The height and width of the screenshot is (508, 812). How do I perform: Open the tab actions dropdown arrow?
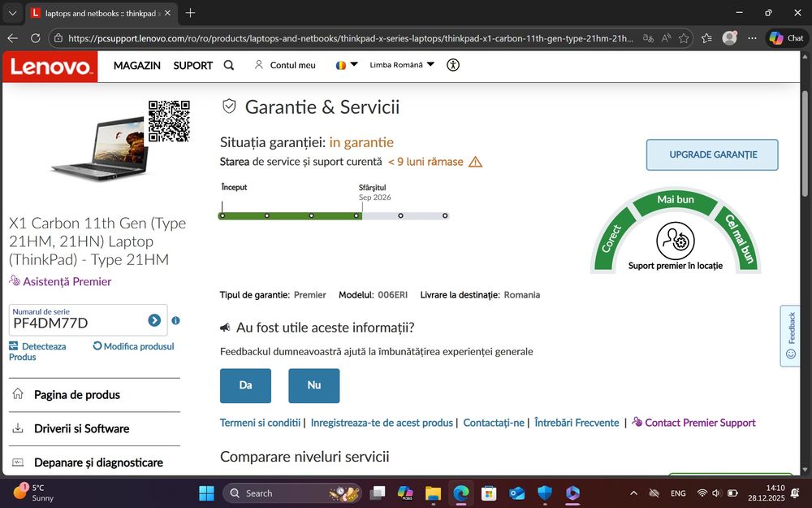coord(13,14)
